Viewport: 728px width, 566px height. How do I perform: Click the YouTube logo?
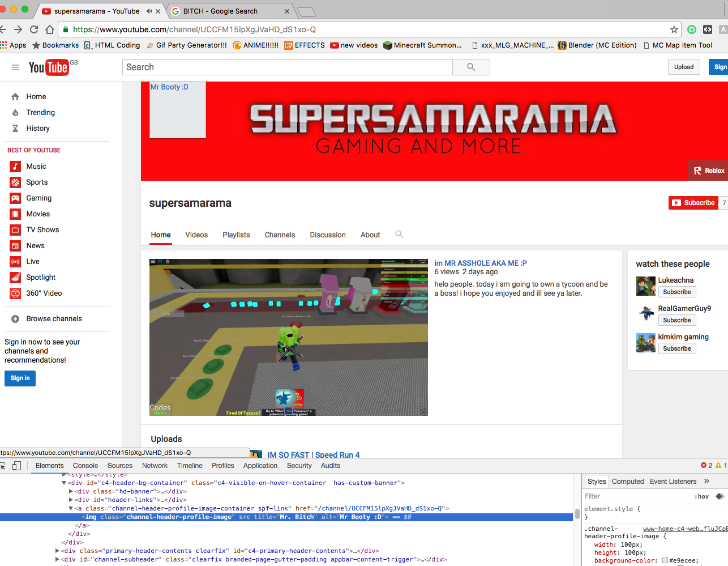(x=49, y=67)
